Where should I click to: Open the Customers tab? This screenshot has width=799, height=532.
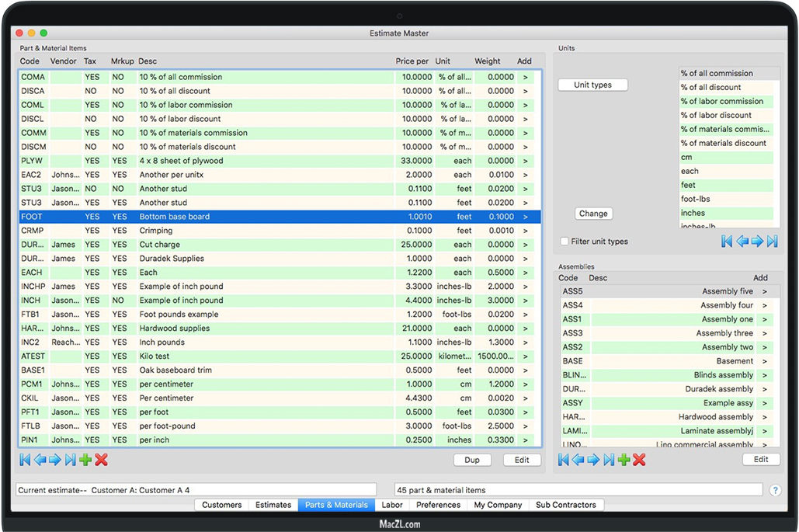click(222, 505)
